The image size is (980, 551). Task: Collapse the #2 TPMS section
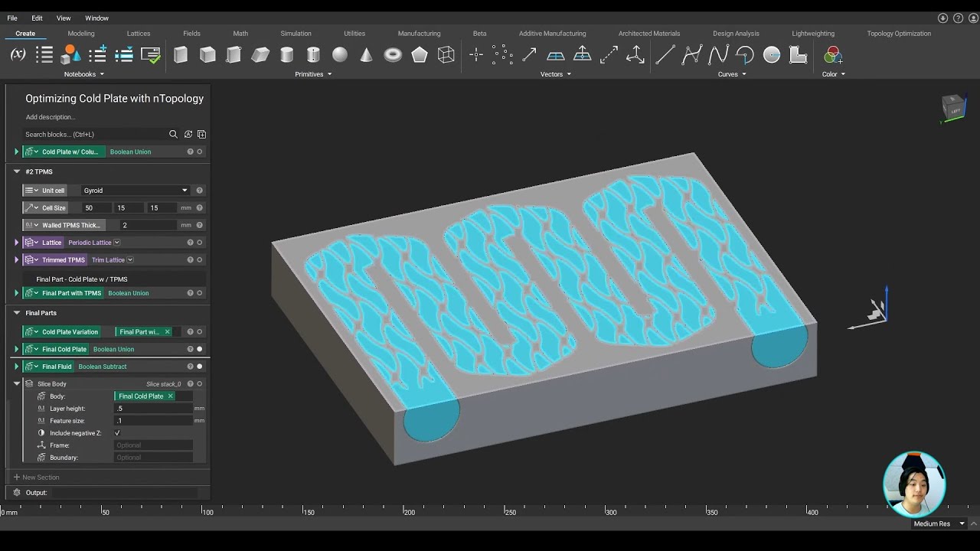pos(17,171)
